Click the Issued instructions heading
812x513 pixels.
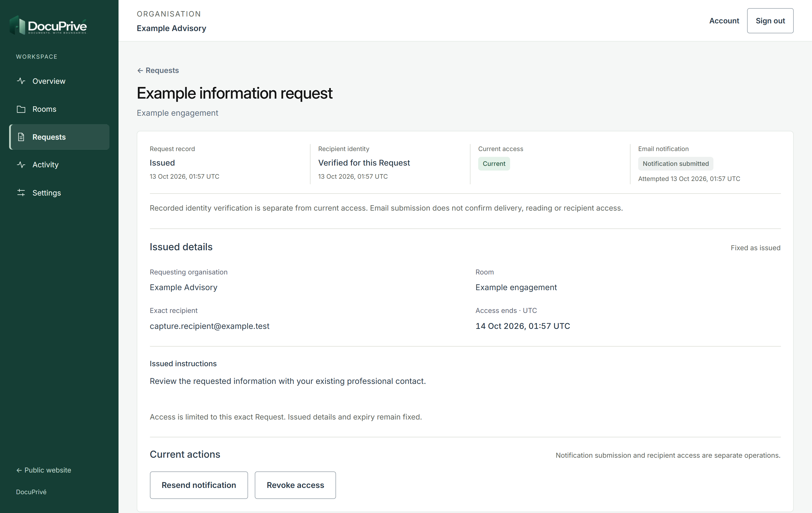(x=183, y=364)
